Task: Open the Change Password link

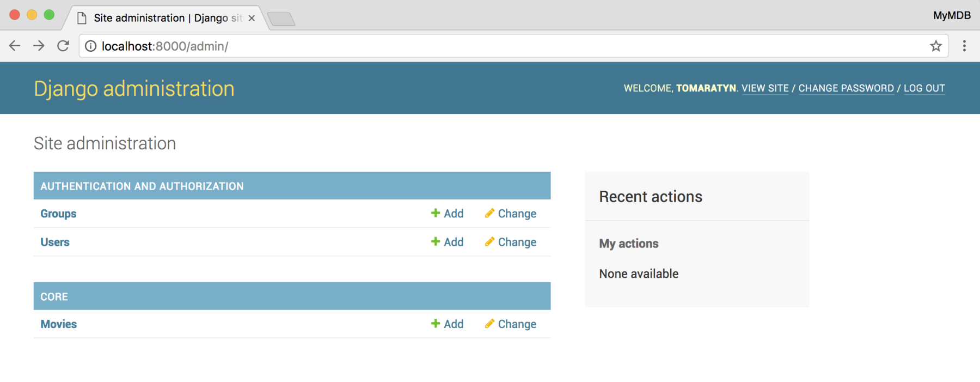Action: coord(846,88)
